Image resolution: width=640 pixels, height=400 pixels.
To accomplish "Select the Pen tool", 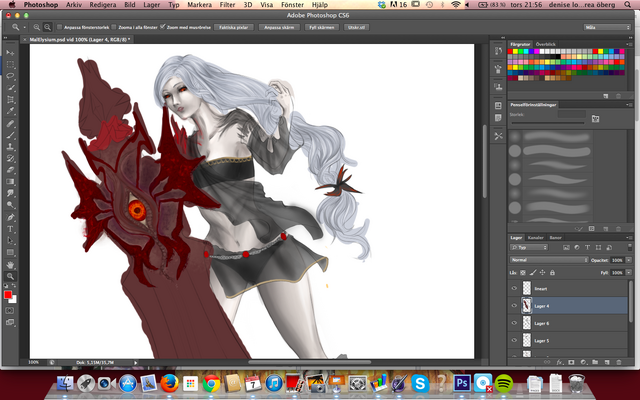I will [x=10, y=218].
